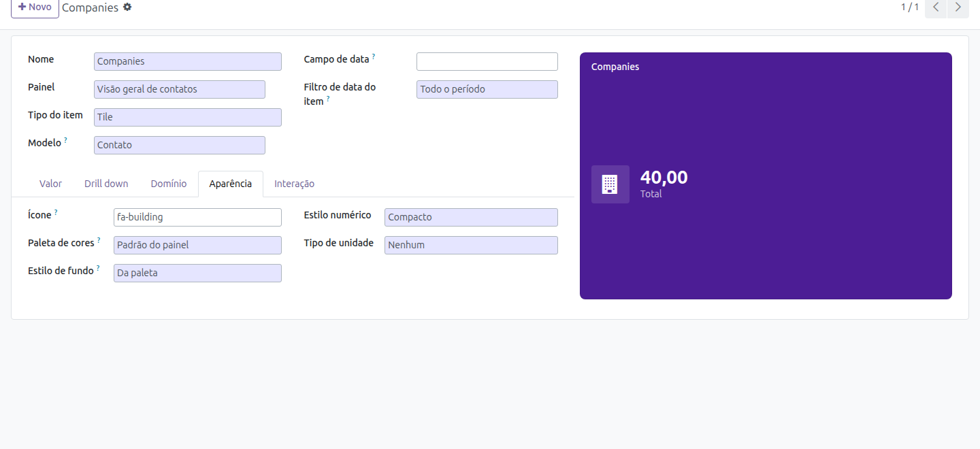
Task: Open the gear settings menu beside Companies
Action: pyautogui.click(x=127, y=7)
